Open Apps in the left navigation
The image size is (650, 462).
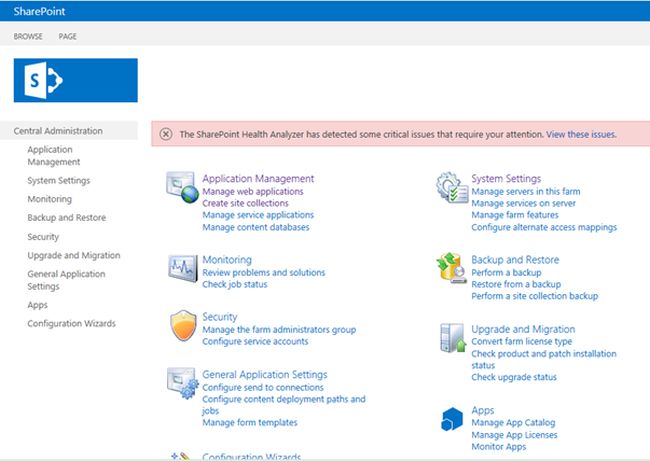click(x=38, y=305)
